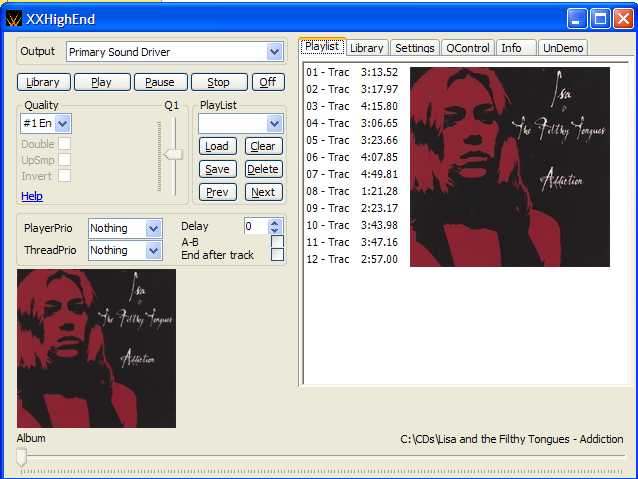
Task: Go to previous track with Prev
Action: click(218, 192)
